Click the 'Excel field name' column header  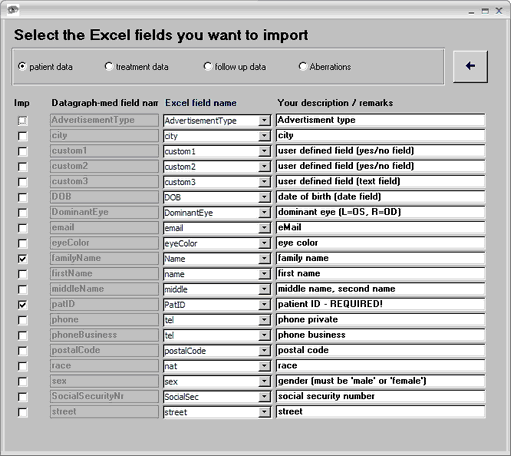click(201, 103)
